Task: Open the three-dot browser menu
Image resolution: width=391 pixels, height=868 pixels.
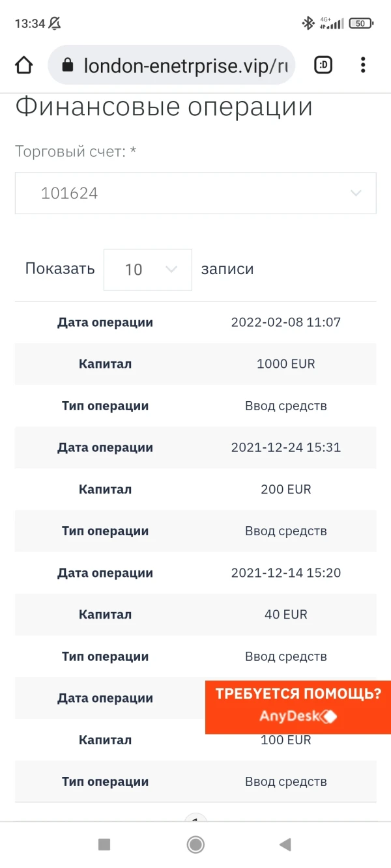Action: coord(363,65)
